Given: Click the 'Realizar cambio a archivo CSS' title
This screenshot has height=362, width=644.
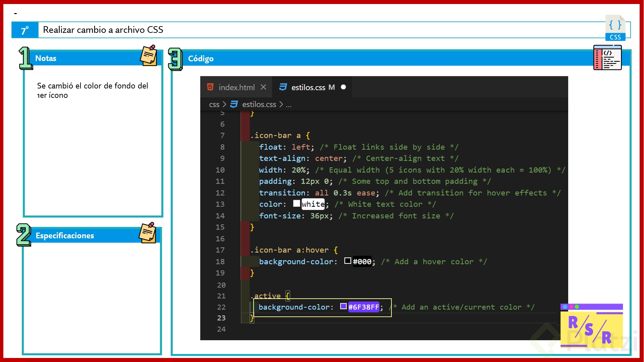Looking at the screenshot, I should (103, 30).
